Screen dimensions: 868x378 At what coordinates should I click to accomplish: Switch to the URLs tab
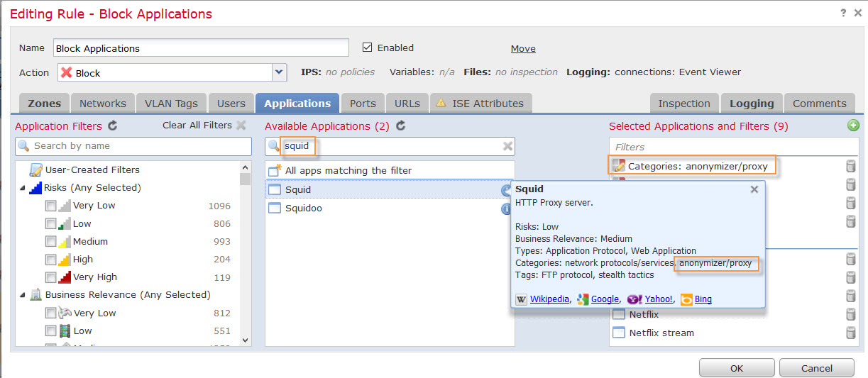tap(407, 104)
